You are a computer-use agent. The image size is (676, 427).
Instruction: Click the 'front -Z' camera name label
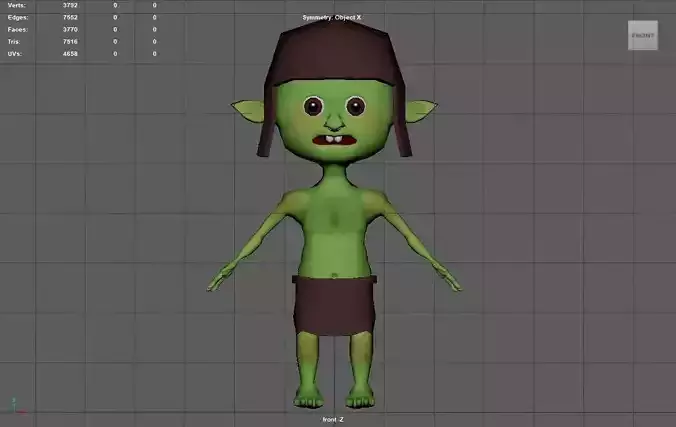click(x=333, y=419)
